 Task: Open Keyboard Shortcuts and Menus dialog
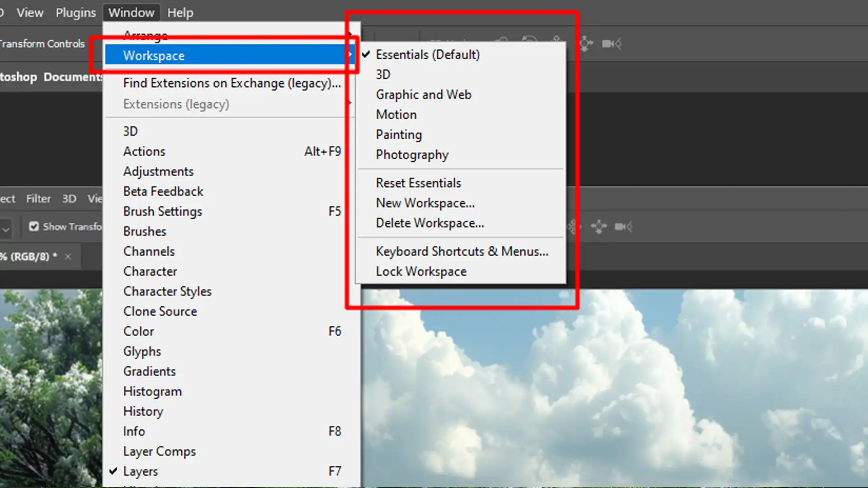462,251
